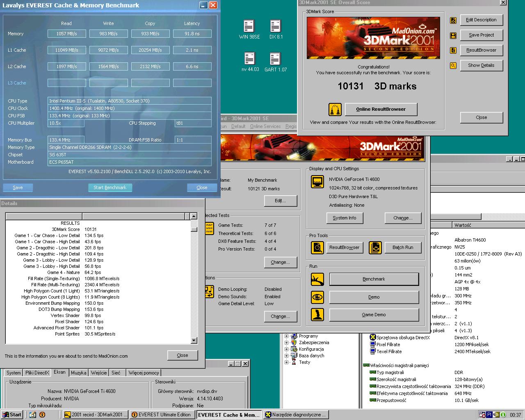Switch to the Więcej pomocy tab
Viewport: 525px width, 420px height.
(144, 373)
